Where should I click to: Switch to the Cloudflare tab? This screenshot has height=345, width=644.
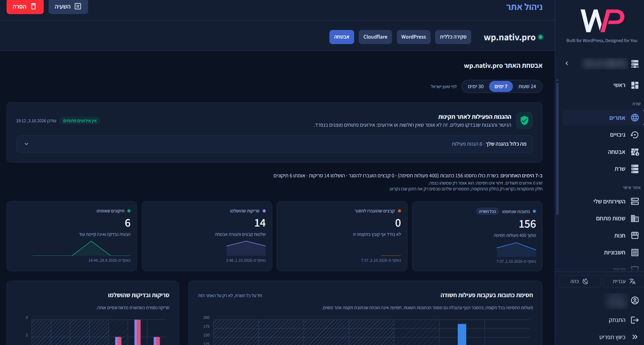coord(375,37)
